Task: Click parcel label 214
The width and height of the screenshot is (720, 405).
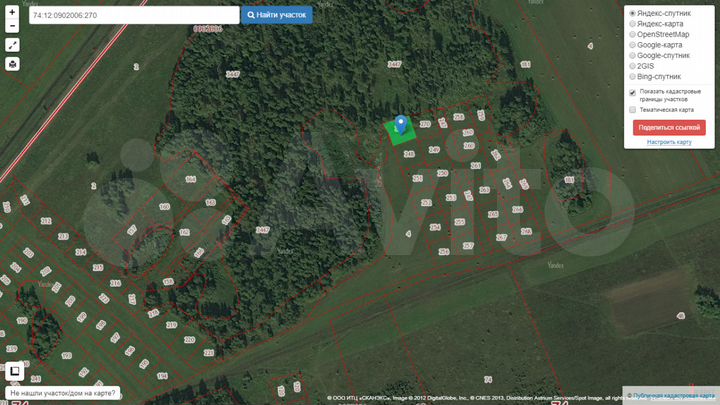Action: tap(81, 252)
